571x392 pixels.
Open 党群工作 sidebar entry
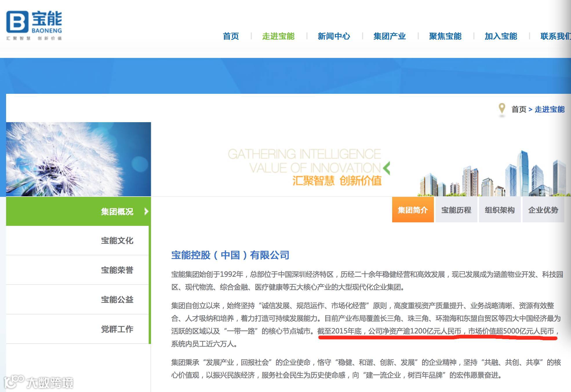117,329
